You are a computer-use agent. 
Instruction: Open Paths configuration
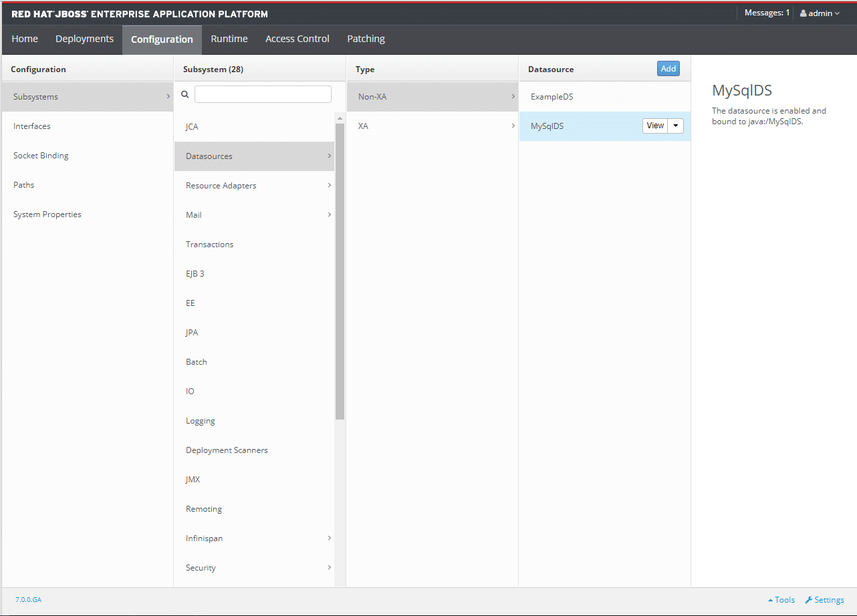click(87, 185)
